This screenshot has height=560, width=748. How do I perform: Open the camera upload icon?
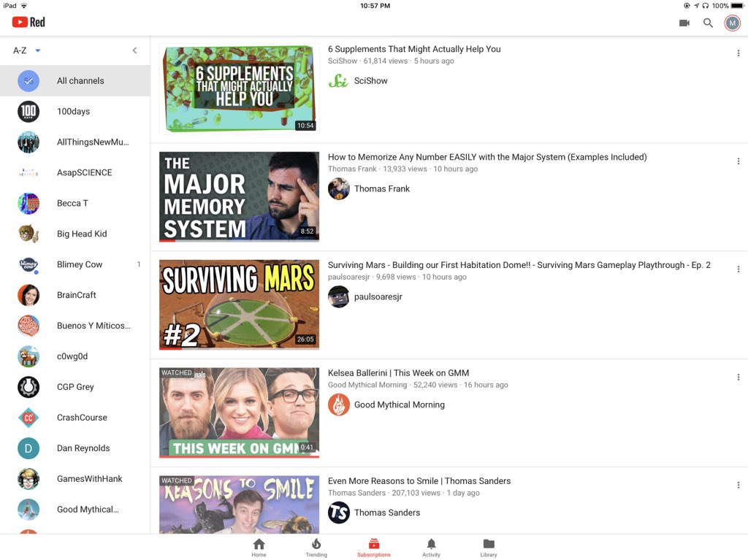[x=684, y=23]
